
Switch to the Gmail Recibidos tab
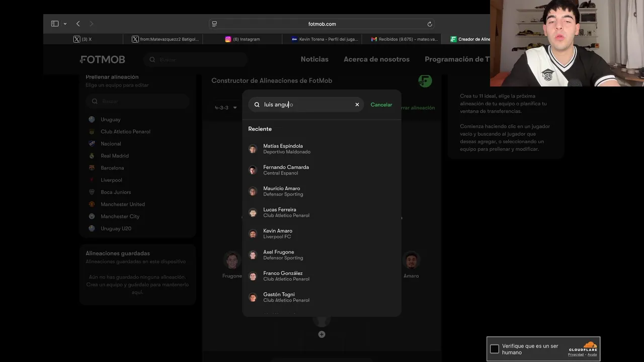(x=402, y=39)
